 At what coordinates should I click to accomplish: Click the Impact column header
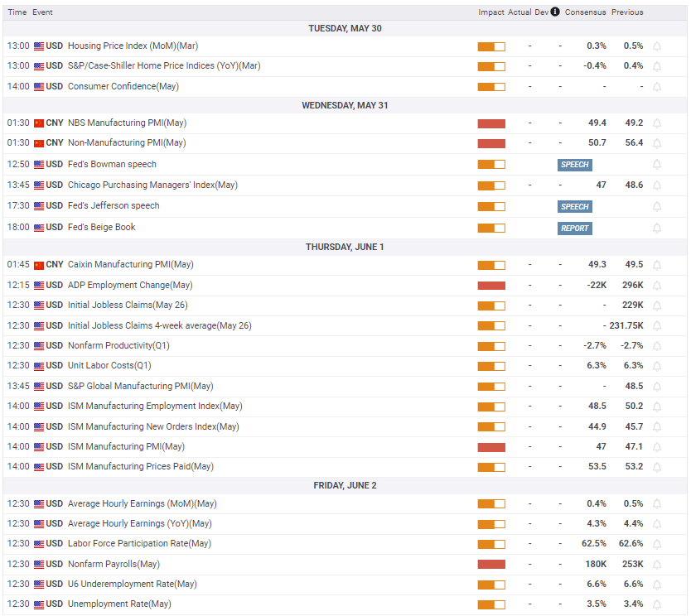pyautogui.click(x=491, y=12)
